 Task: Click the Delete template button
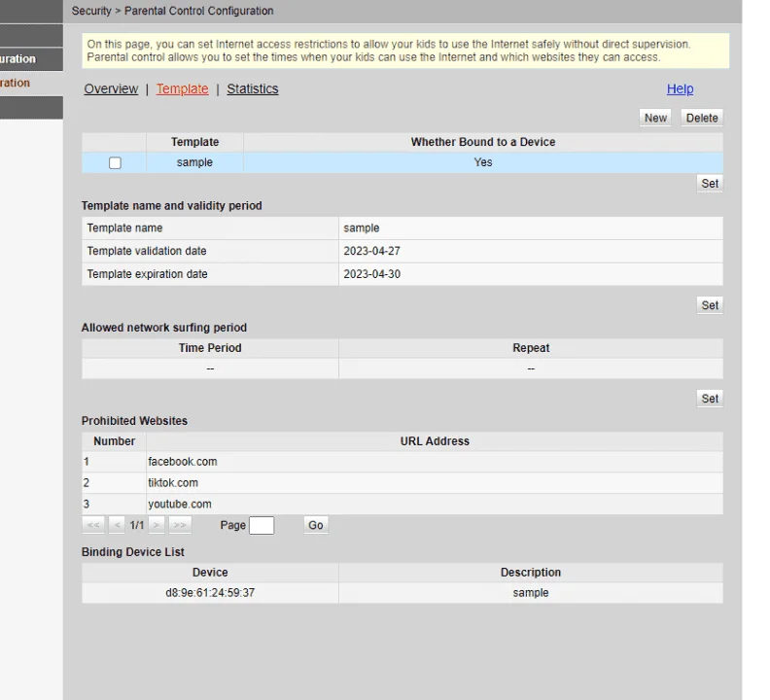pos(702,118)
